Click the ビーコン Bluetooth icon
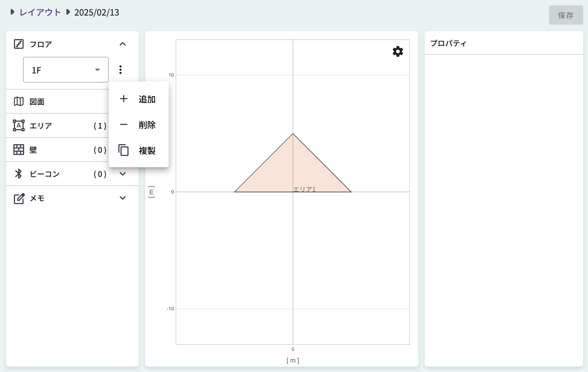This screenshot has width=588, height=372. tap(18, 174)
